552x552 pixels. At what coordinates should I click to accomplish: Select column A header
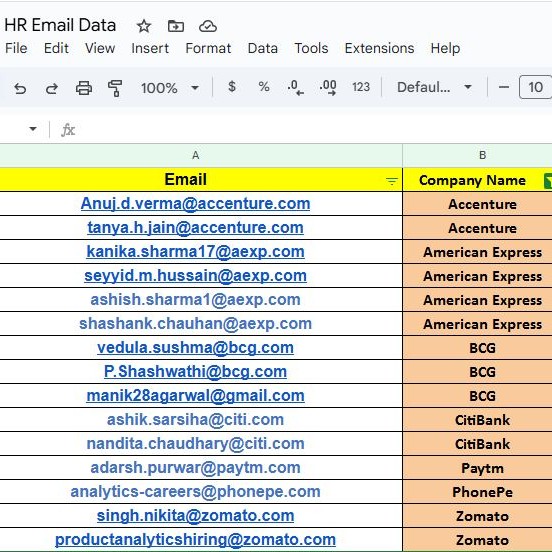tap(201, 155)
